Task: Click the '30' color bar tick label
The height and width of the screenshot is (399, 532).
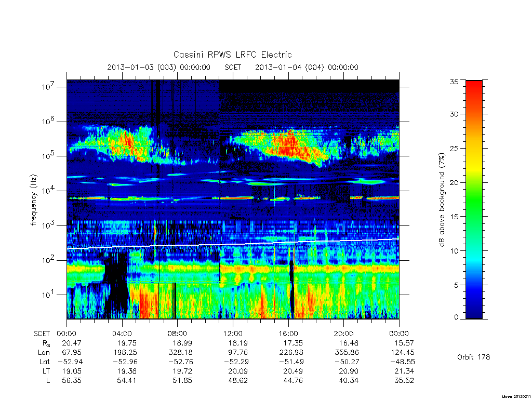Action: pos(454,114)
